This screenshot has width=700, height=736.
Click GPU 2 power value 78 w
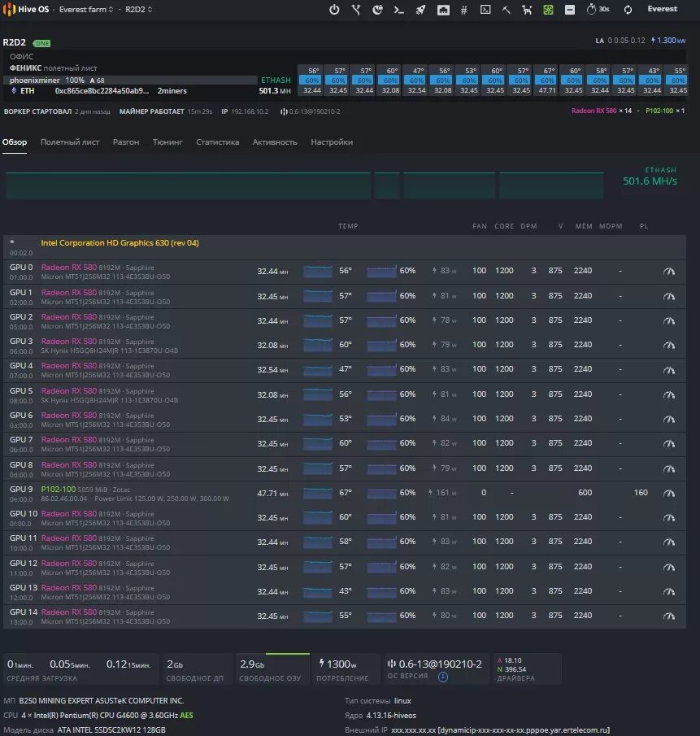[x=444, y=320]
